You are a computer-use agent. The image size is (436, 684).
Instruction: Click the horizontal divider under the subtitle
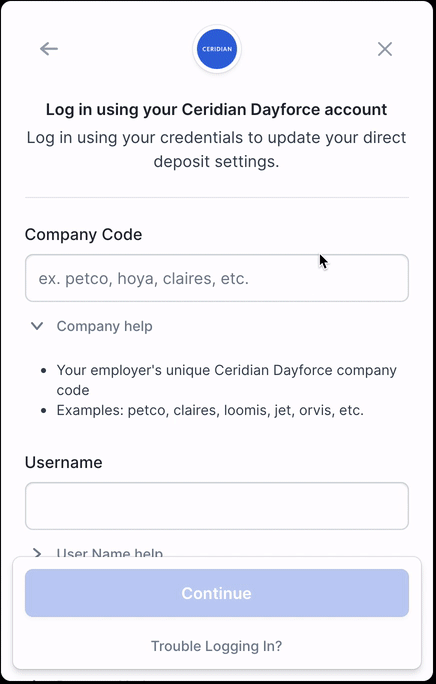click(217, 198)
